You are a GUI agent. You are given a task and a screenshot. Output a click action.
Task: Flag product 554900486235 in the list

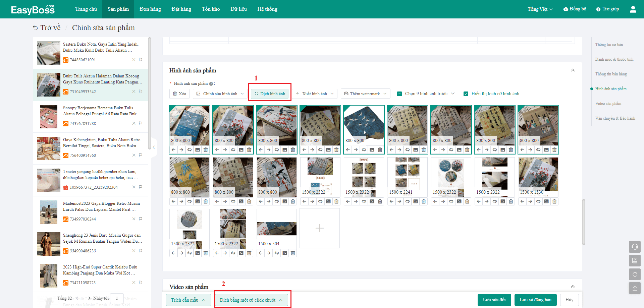tap(141, 251)
